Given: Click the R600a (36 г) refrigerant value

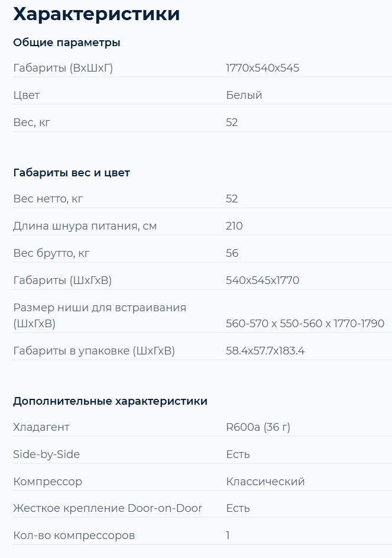Looking at the screenshot, I should [258, 427].
